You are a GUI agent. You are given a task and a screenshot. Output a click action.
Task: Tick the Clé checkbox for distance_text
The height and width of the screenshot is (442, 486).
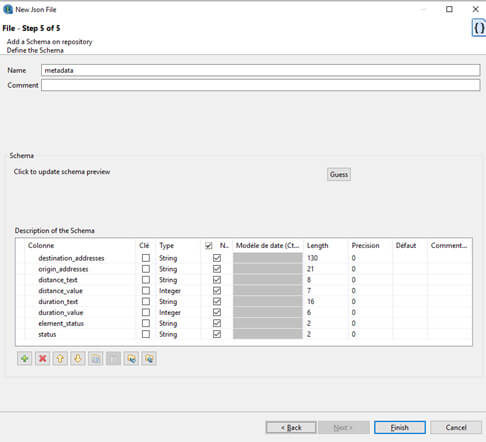[x=146, y=280]
